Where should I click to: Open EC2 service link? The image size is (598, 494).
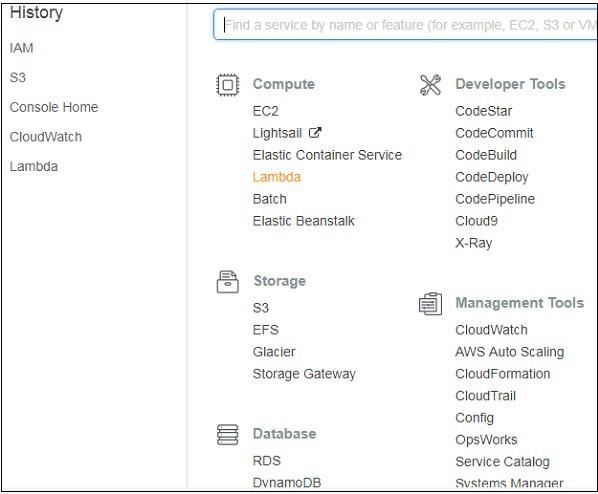tap(265, 111)
